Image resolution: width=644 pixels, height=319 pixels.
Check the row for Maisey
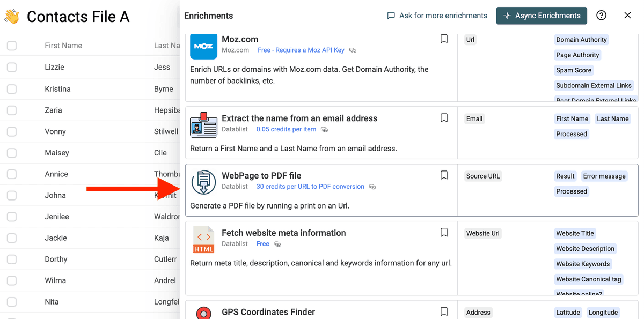pyautogui.click(x=12, y=153)
